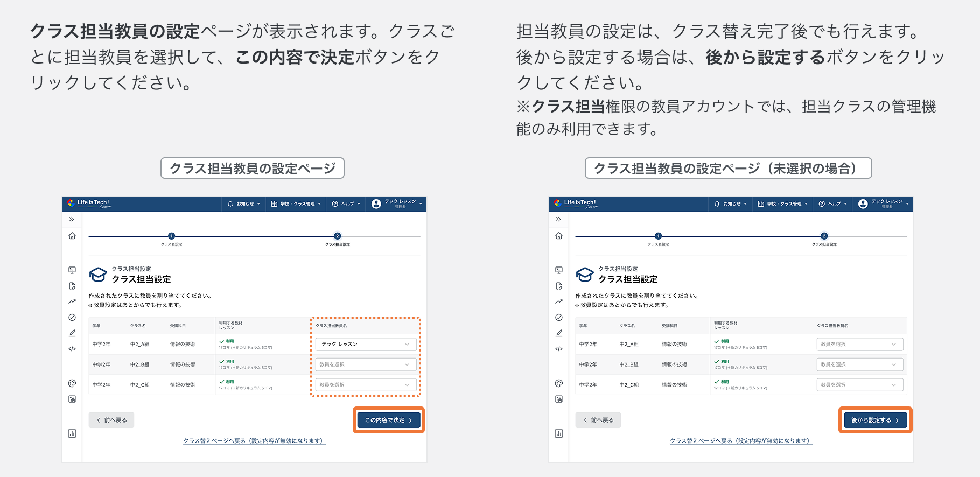Open the terminal-monitor sidebar icon in right screenshot
Screen dimensions: 980x477
559,270
